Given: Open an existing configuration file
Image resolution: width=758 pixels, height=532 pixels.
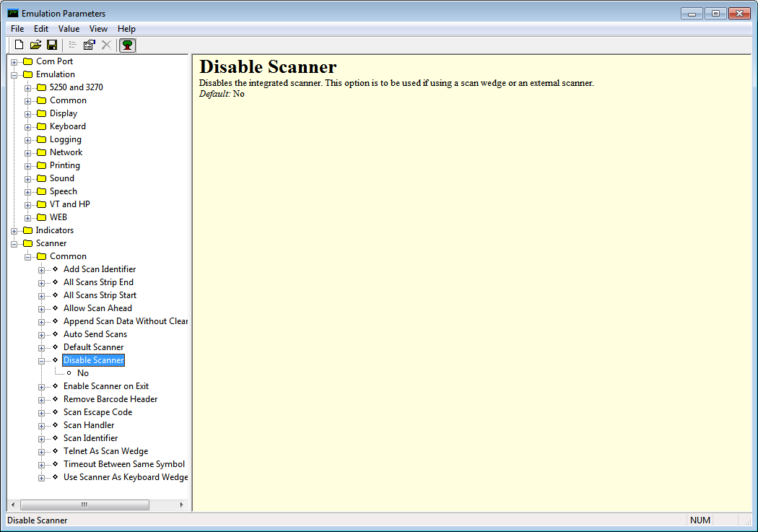Looking at the screenshot, I should click(x=35, y=45).
